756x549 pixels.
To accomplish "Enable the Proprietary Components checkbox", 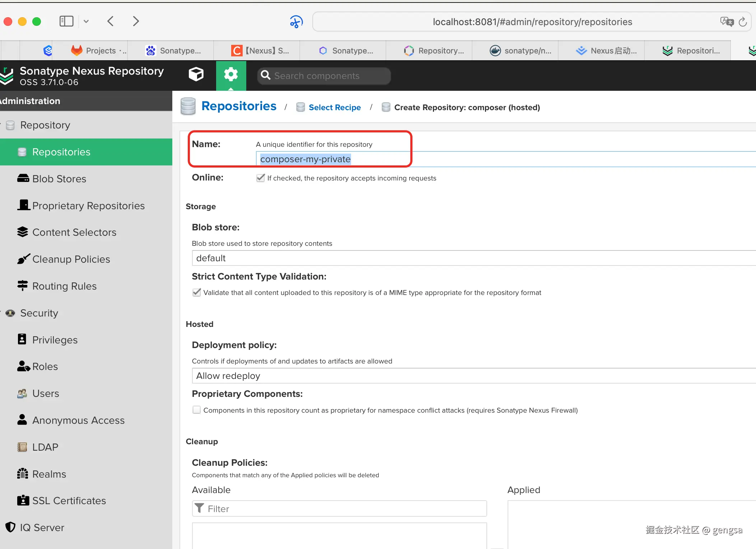I will click(x=196, y=410).
